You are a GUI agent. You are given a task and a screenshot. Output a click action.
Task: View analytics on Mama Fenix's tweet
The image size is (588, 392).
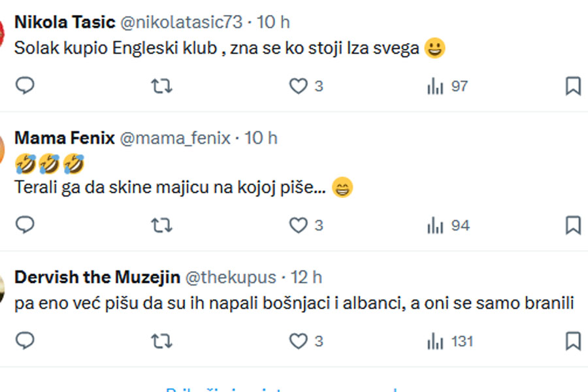click(x=436, y=225)
